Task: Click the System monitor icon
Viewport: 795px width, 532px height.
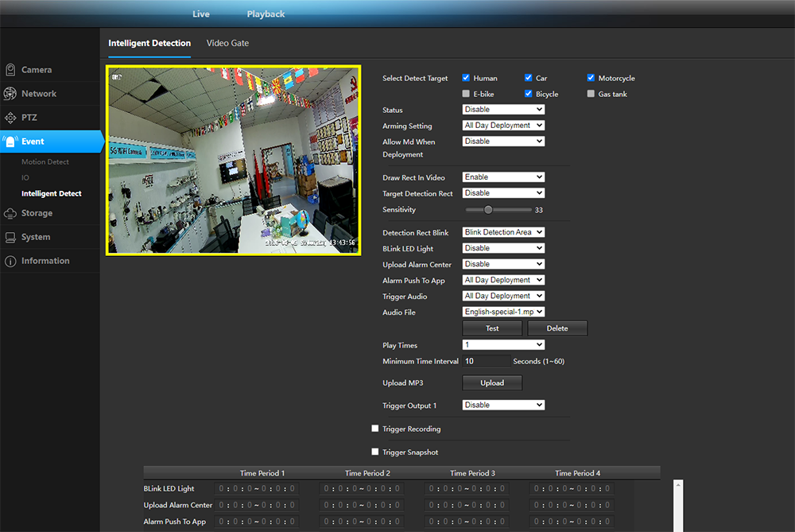Action: pyautogui.click(x=10, y=237)
